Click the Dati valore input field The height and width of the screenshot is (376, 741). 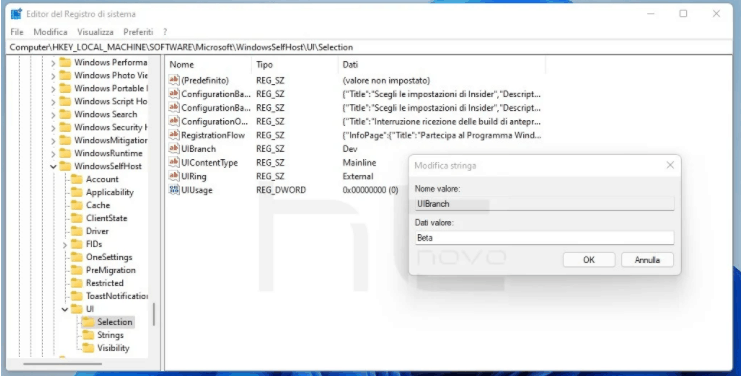(544, 238)
